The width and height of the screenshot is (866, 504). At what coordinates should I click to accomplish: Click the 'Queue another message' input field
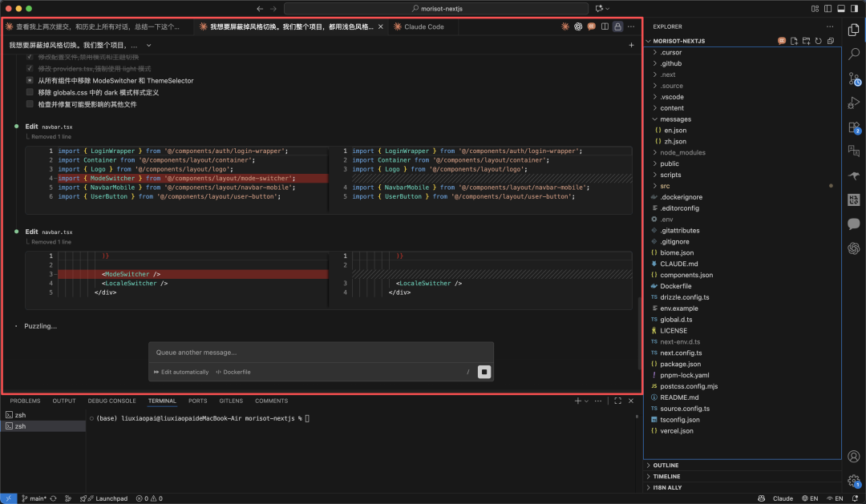(x=321, y=353)
